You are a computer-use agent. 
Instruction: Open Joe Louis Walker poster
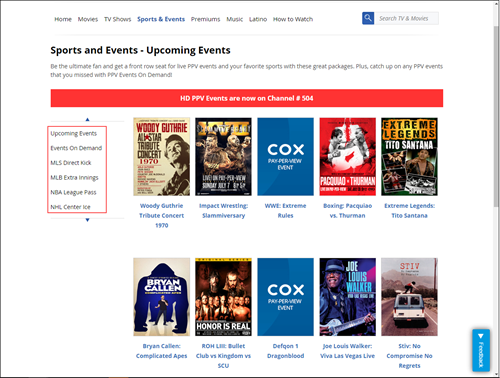[x=347, y=297]
